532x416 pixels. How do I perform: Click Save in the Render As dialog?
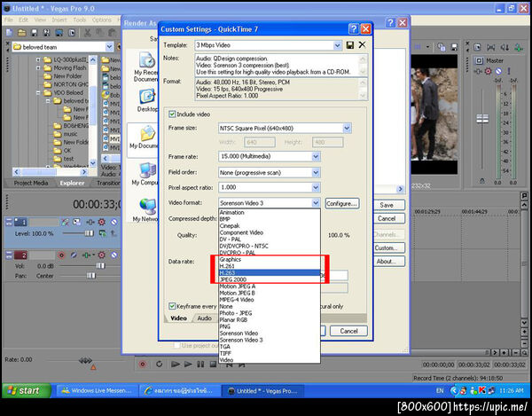[x=389, y=205]
